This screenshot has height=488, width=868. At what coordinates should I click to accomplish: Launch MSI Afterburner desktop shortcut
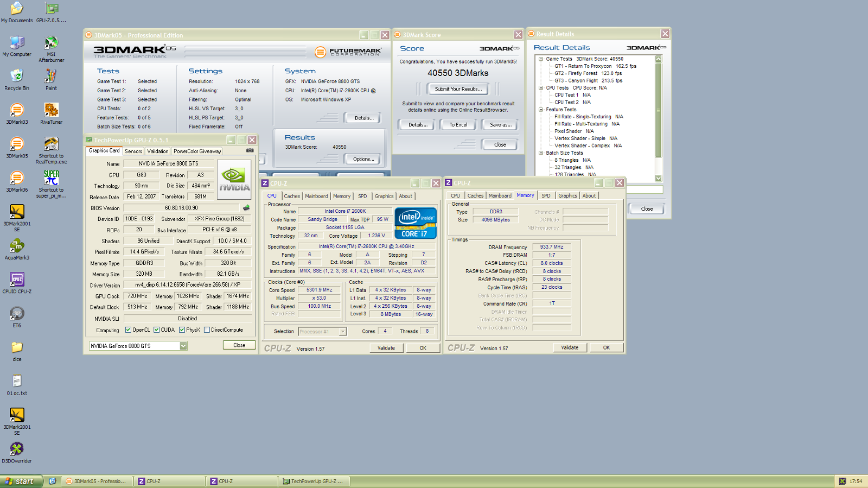(x=51, y=49)
